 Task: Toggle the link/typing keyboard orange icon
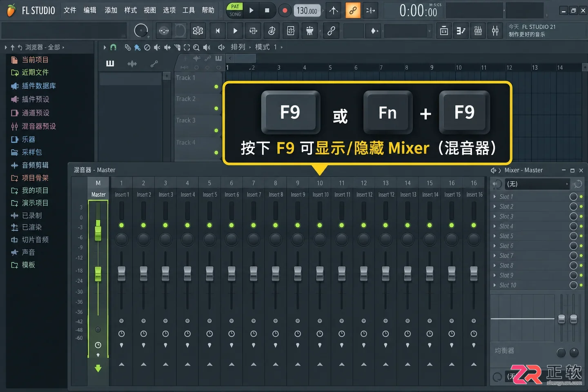tap(353, 11)
